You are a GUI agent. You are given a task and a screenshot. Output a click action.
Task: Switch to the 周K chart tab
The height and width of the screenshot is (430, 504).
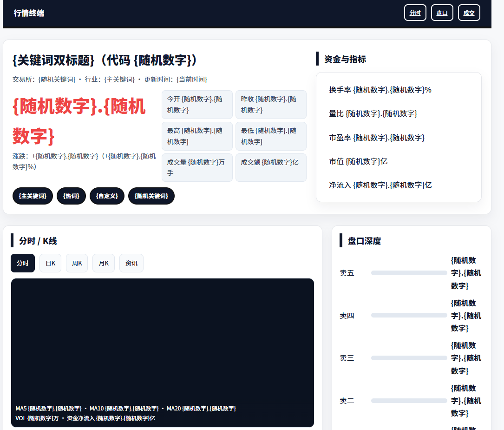pos(77,263)
